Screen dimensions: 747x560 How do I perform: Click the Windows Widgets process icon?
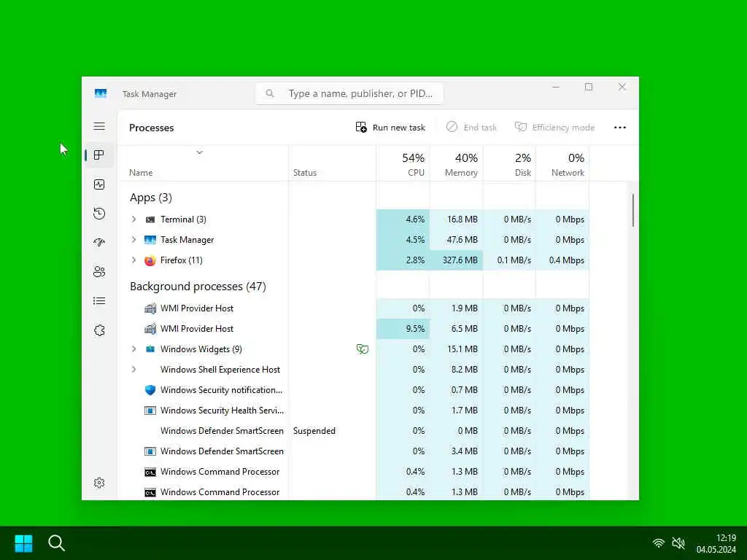[150, 349]
